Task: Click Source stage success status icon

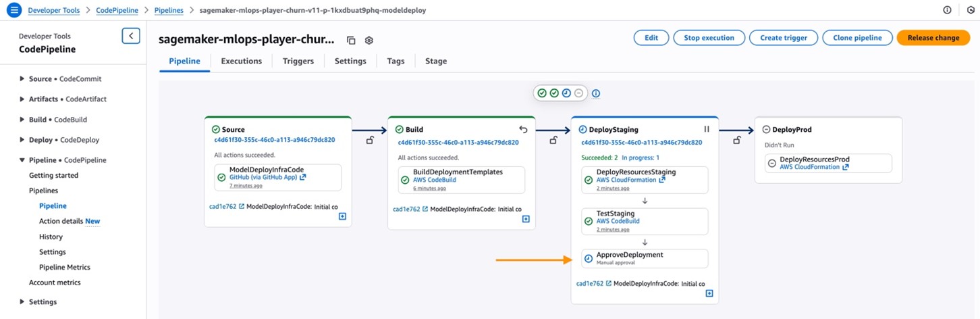Action: tap(216, 130)
